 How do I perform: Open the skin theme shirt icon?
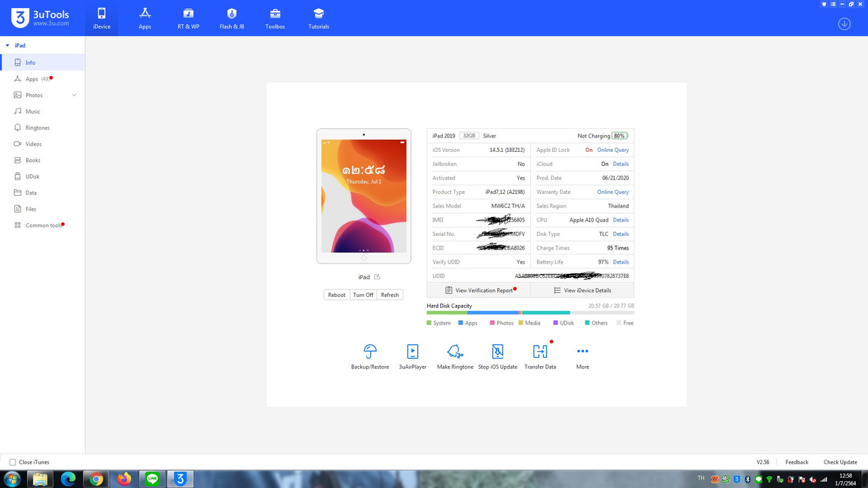(825, 4)
